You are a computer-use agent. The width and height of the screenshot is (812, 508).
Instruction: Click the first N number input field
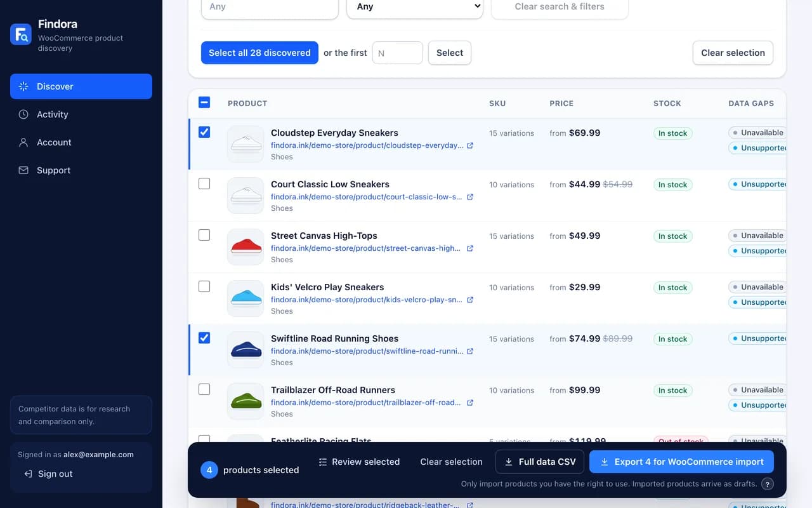pyautogui.click(x=398, y=53)
